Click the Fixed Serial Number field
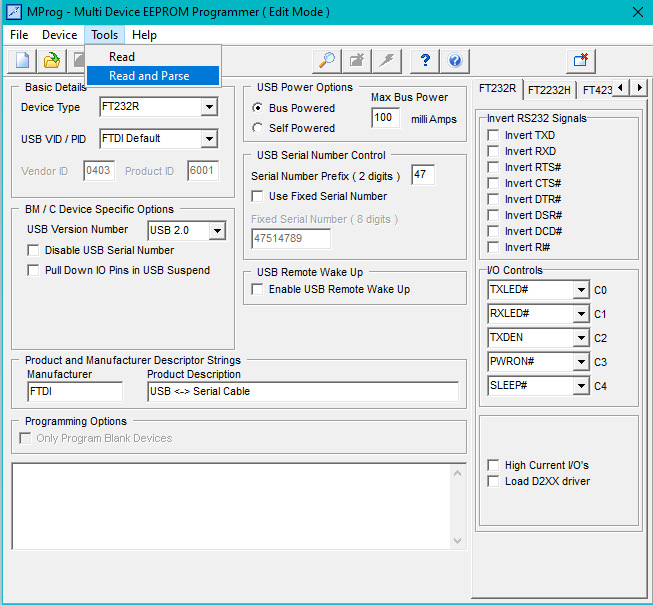This screenshot has height=605, width=653. 291,239
